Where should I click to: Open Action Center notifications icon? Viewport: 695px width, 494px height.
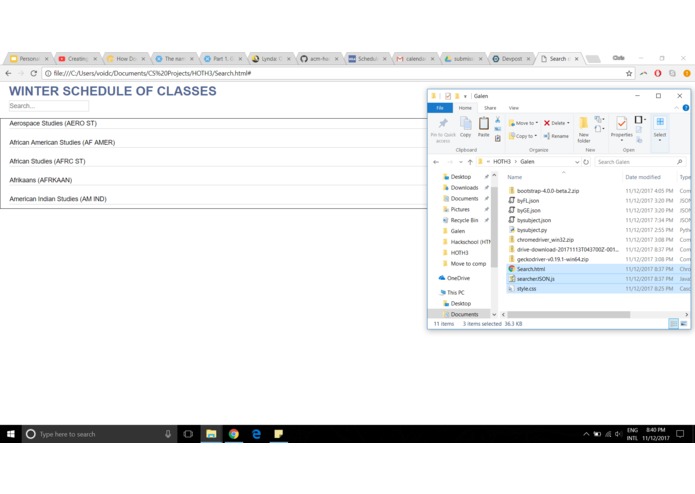(x=680, y=434)
